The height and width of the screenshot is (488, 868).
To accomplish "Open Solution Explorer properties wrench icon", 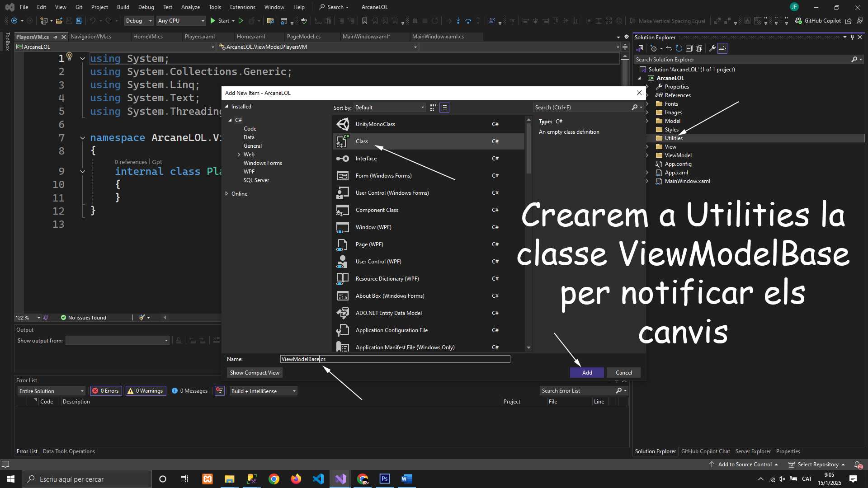I will pyautogui.click(x=712, y=48).
